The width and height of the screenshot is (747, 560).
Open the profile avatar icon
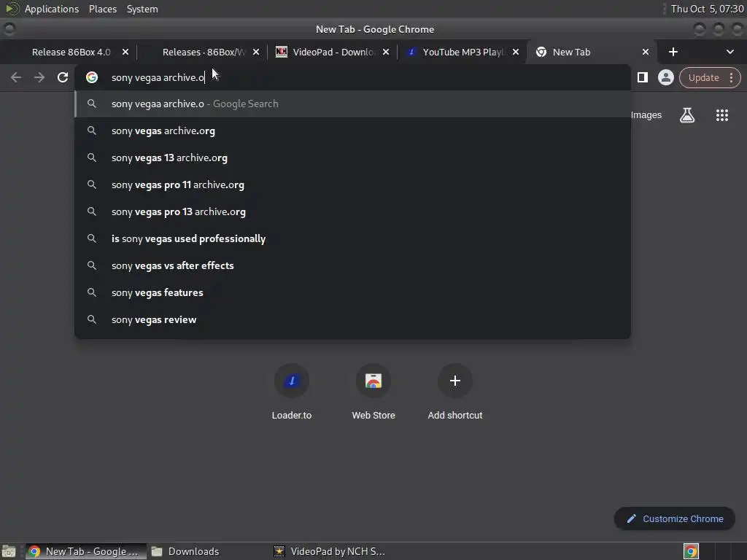[665, 77]
